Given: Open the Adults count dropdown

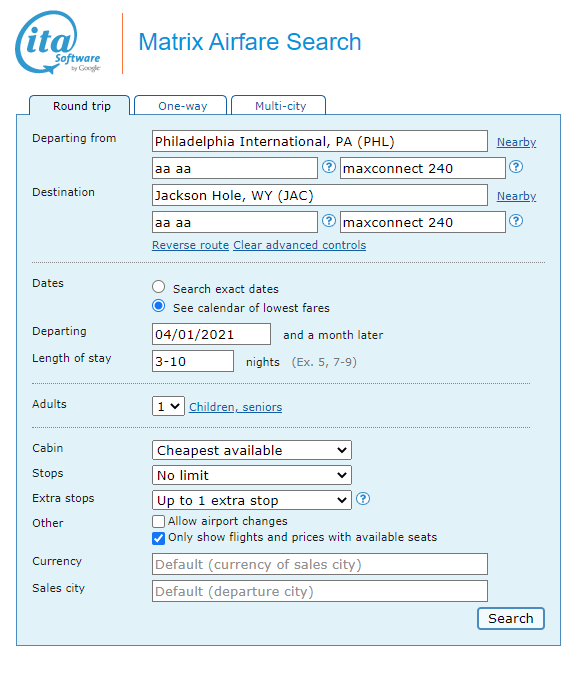Looking at the screenshot, I should [168, 406].
